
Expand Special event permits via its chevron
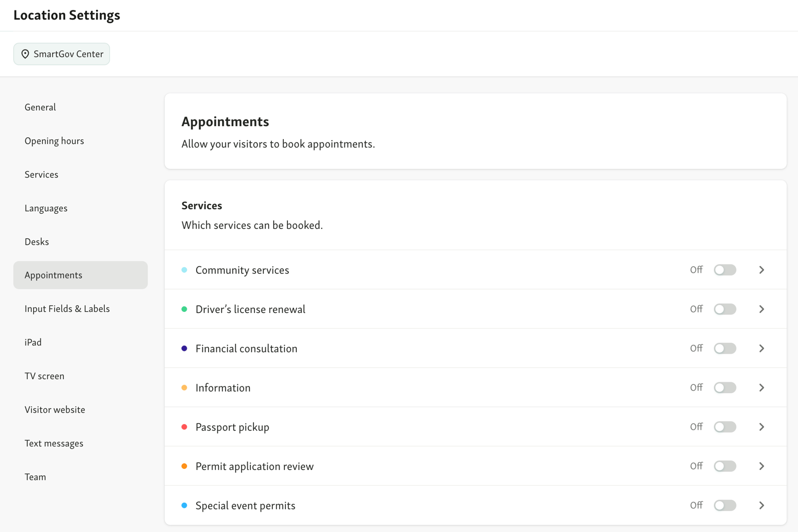coord(761,505)
